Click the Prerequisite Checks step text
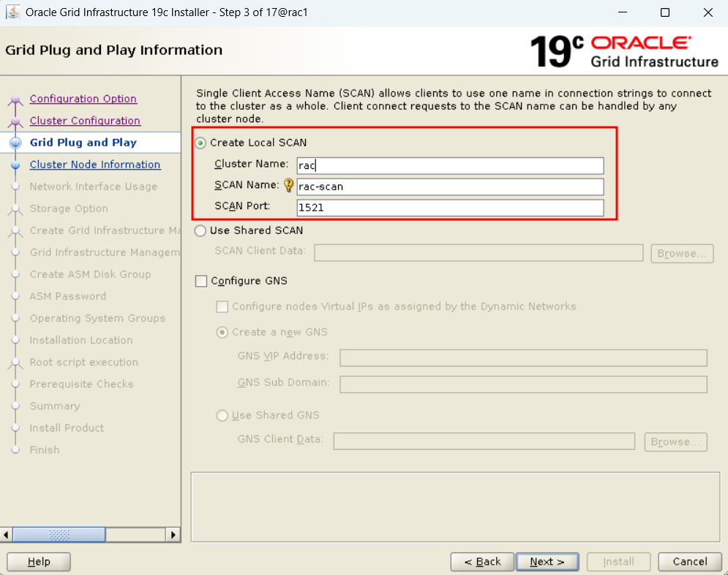The height and width of the screenshot is (575, 728). click(81, 384)
